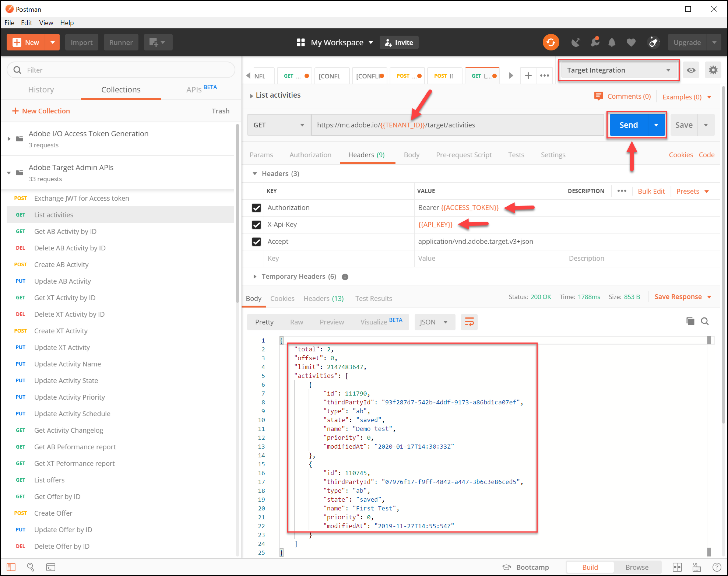Screen dimensions: 728x576
Task: Open the Postman console icon
Action: (x=51, y=567)
